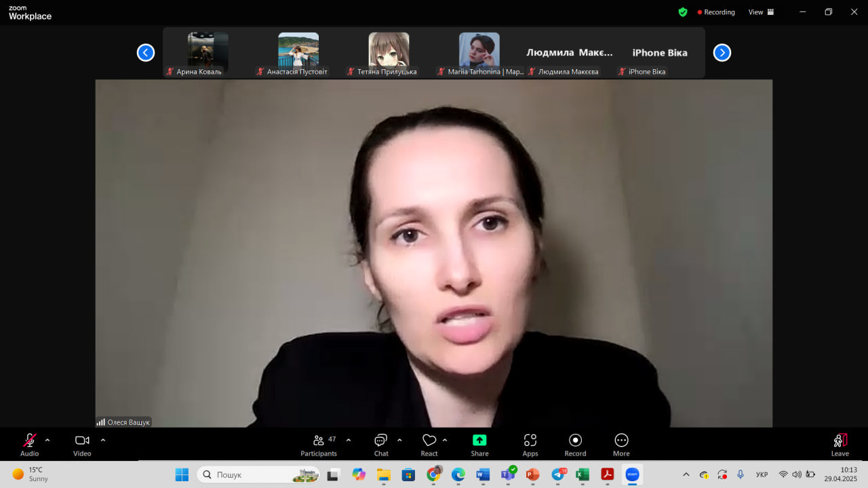Switch keyboard language УКР indicator
868x488 pixels.
(762, 474)
